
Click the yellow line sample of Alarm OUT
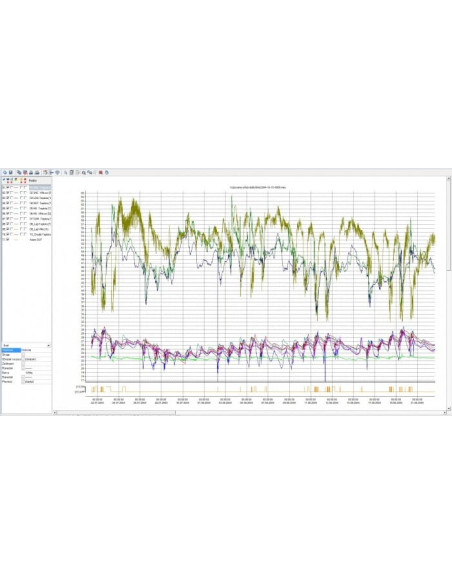click(16, 239)
